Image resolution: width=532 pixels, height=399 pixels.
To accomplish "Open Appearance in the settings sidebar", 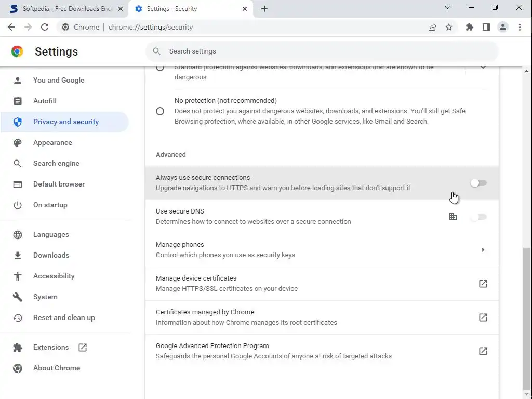I will pyautogui.click(x=52, y=142).
